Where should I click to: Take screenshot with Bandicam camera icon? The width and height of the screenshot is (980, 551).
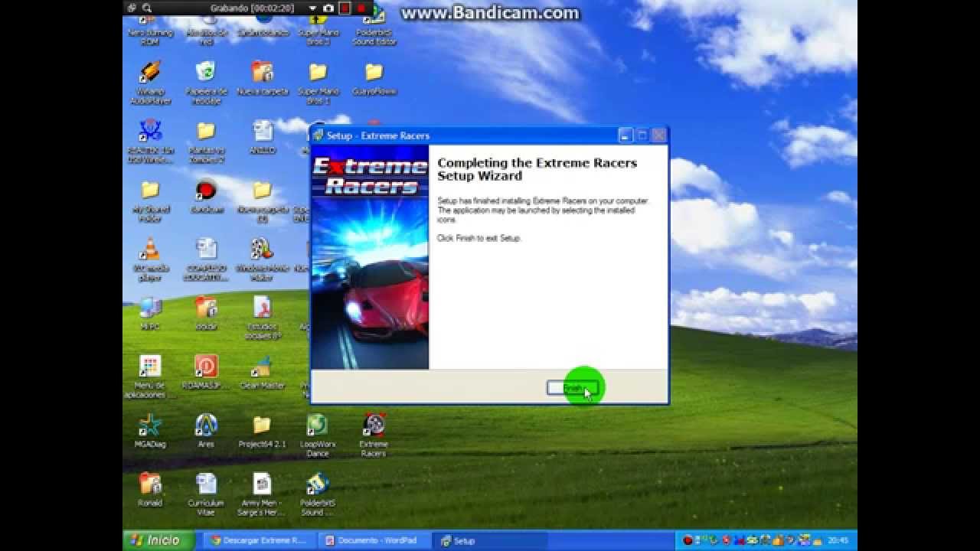click(328, 8)
